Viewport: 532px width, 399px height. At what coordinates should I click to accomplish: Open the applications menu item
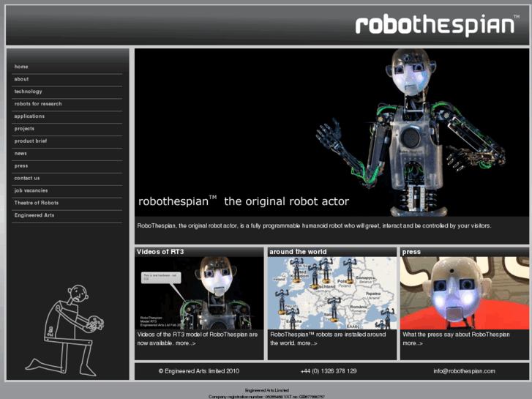(x=29, y=116)
